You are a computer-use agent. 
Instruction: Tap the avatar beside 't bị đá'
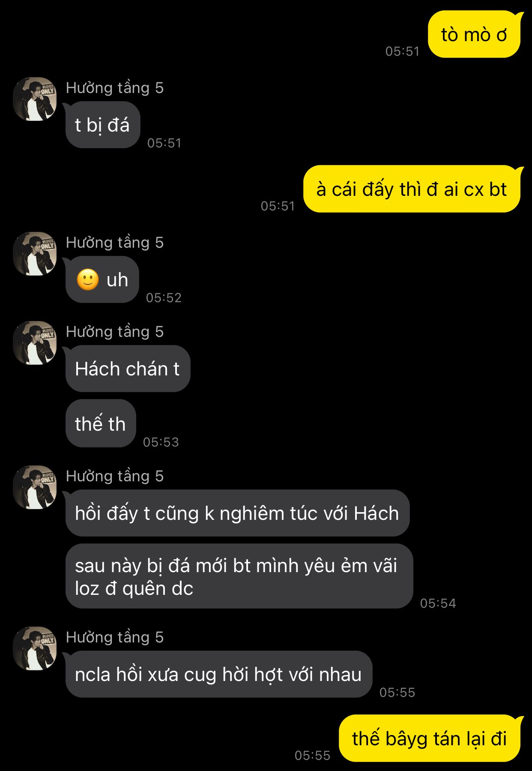click(x=35, y=99)
